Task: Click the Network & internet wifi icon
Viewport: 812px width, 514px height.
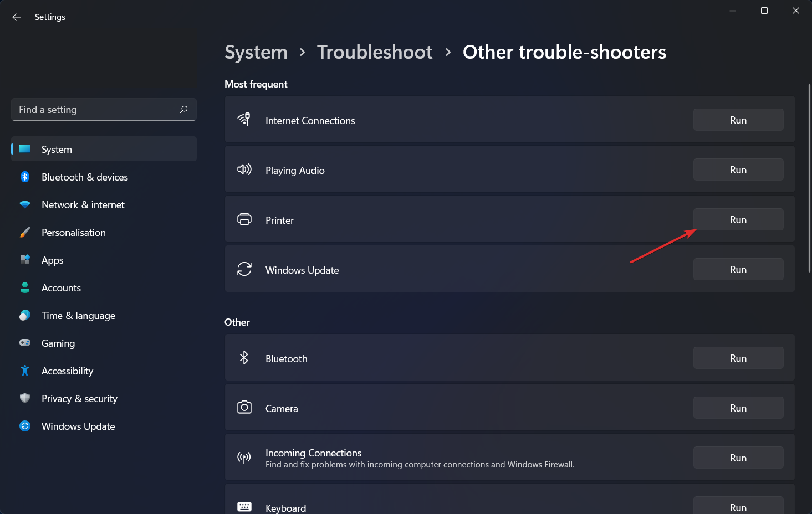Action: tap(25, 204)
